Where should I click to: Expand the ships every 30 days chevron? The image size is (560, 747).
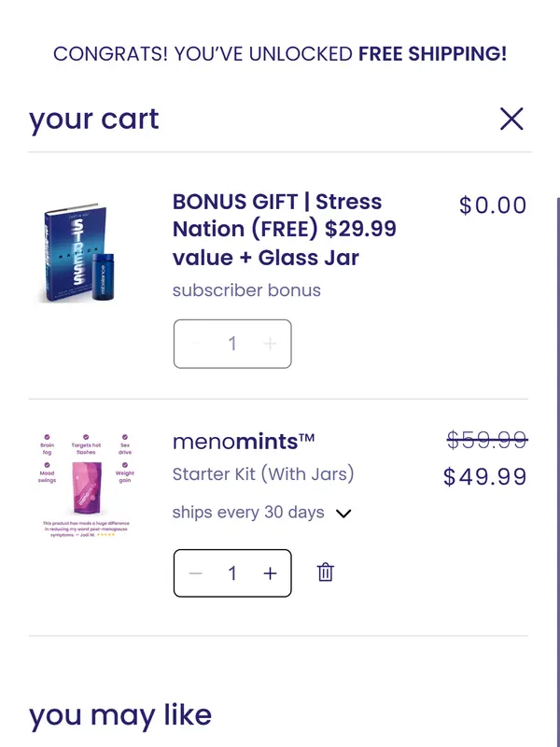click(x=343, y=513)
